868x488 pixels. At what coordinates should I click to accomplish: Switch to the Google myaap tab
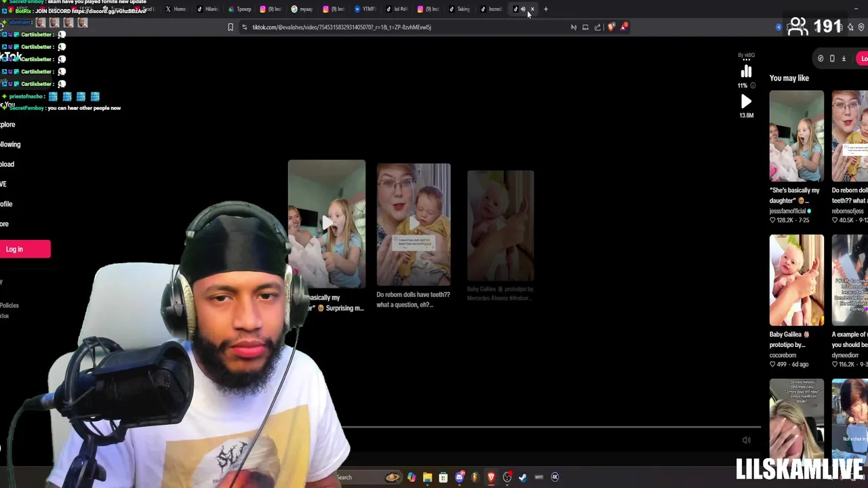pos(302,9)
